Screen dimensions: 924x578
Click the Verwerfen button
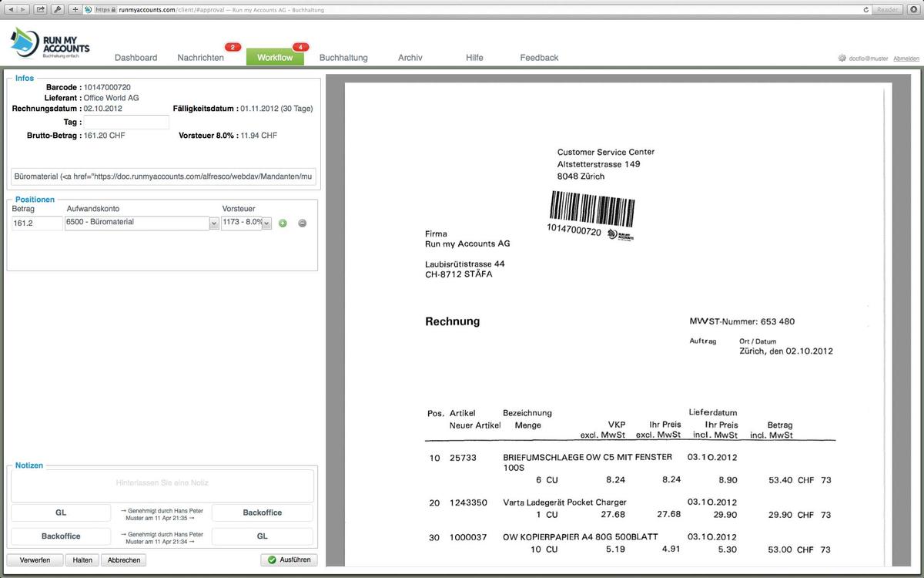pos(35,560)
